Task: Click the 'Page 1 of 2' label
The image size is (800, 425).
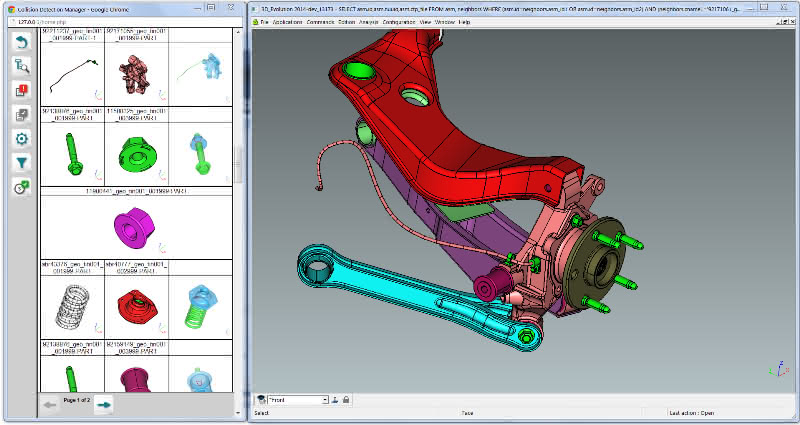Action: [77, 400]
